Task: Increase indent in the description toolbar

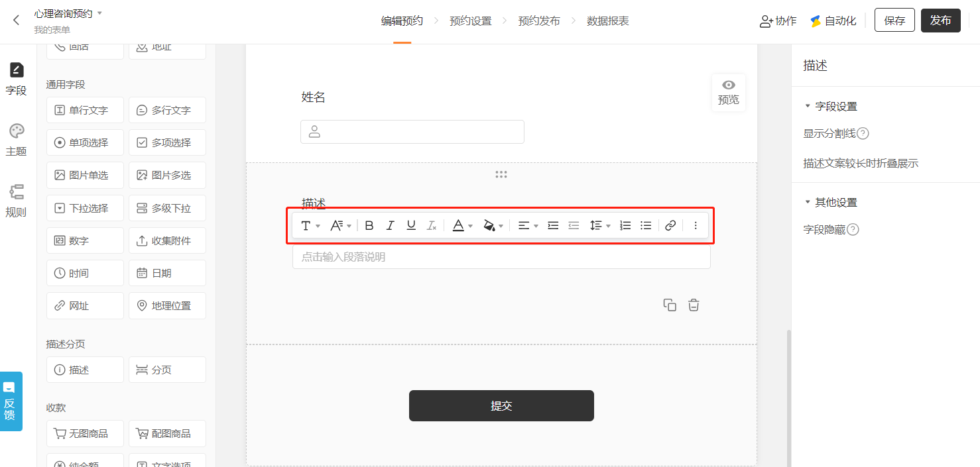Action: [553, 226]
